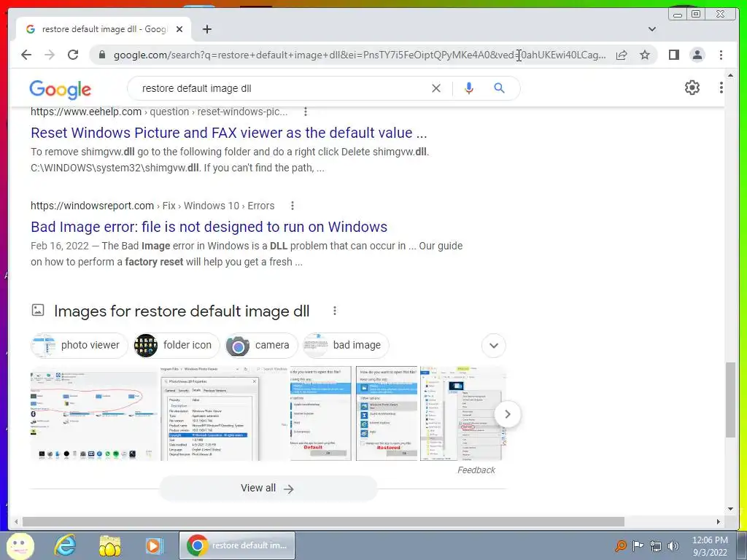This screenshot has height=560, width=747.
Task: Select the 'folder icon' image chip
Action: tap(176, 345)
